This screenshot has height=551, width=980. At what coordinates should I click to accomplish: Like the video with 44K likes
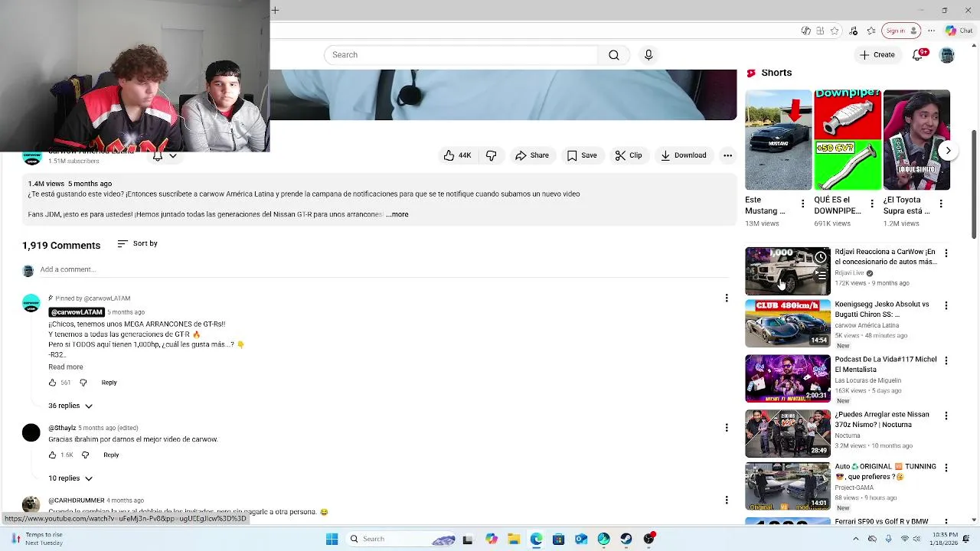point(457,155)
